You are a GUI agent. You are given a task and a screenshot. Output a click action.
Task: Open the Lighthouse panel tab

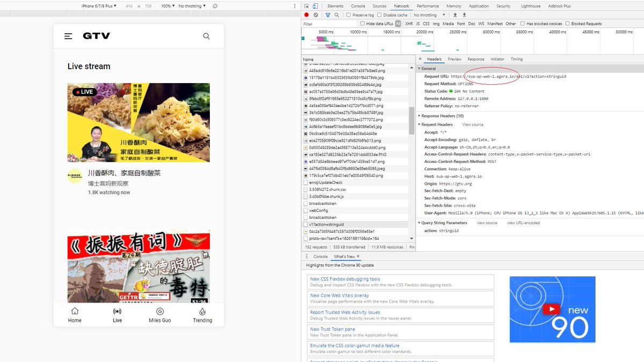pos(531,6)
